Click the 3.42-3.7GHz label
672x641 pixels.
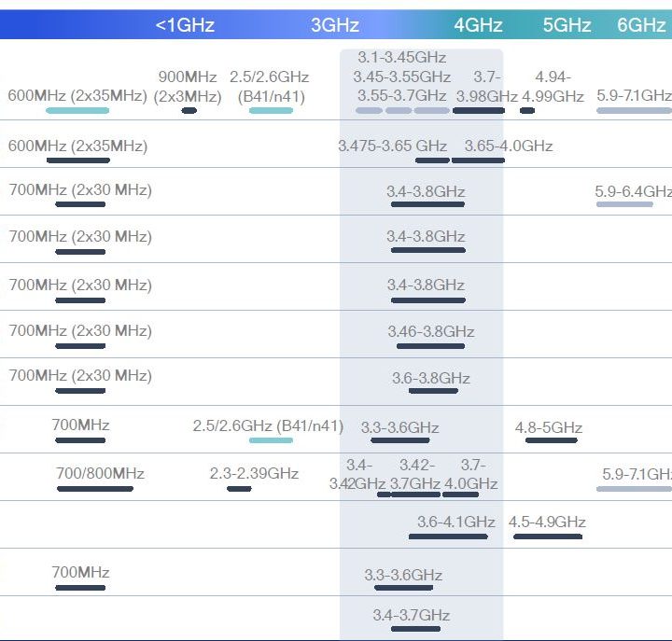click(415, 474)
